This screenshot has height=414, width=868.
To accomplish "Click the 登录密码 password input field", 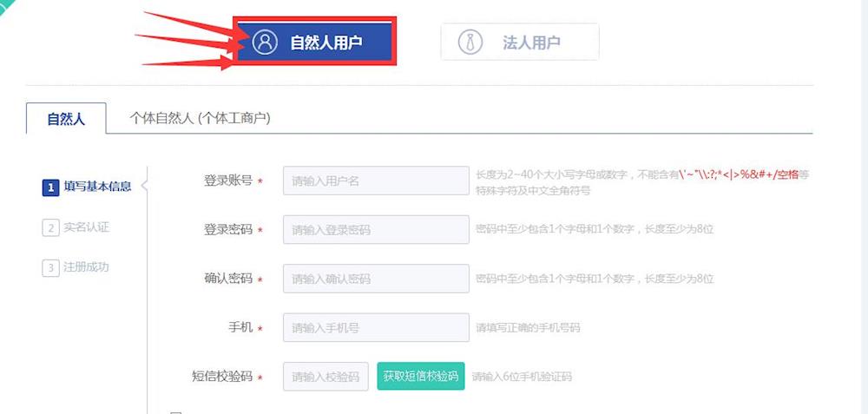I will coord(376,230).
